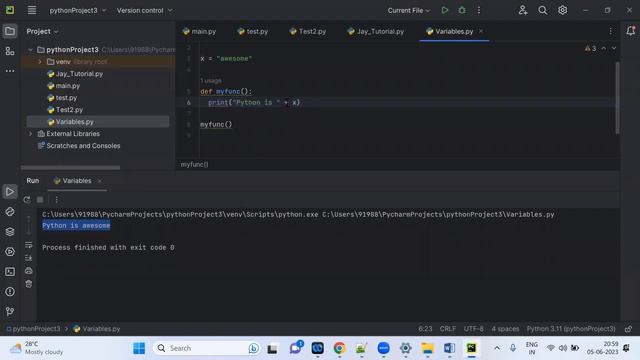Screen dimensions: 640x360
Task: Click the editor vertical scrollbar
Action: [x=617, y=98]
